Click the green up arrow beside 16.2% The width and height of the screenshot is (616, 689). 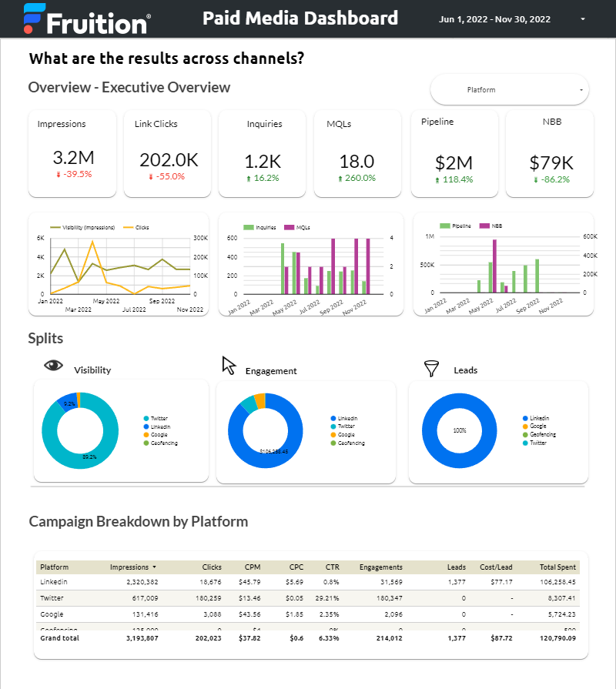(249, 179)
